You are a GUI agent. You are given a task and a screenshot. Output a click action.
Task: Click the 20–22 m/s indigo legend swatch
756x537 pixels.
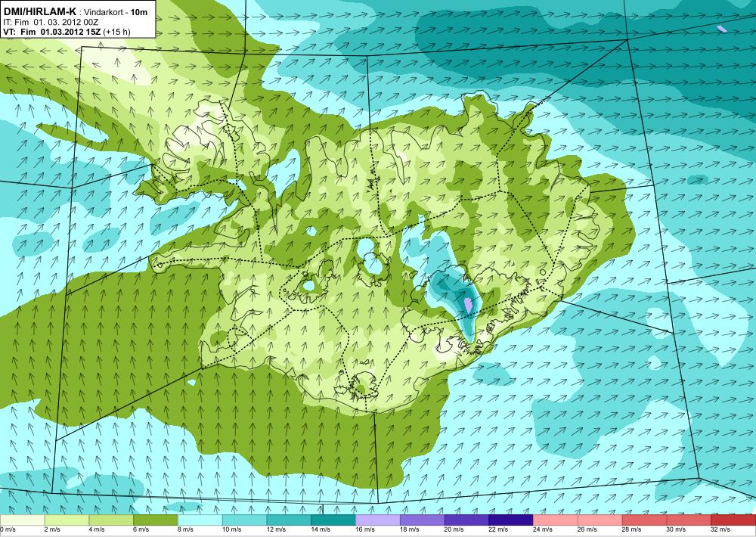coord(466,520)
